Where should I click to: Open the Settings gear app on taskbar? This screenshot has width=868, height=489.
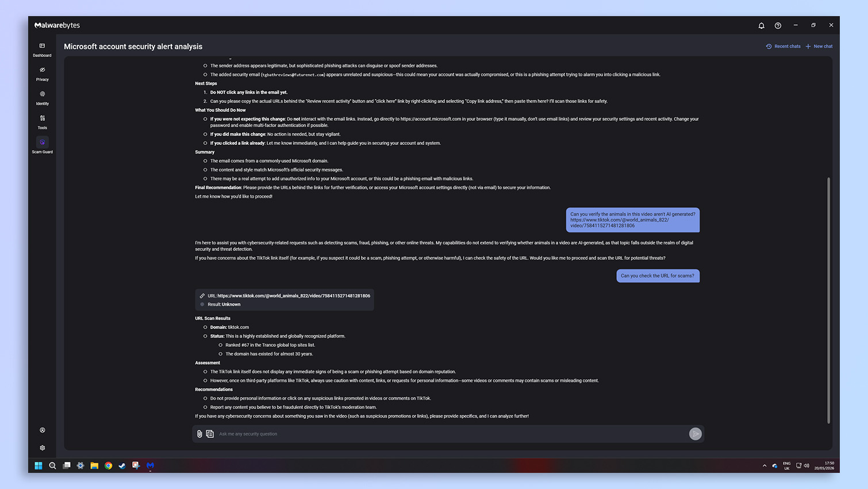80,465
